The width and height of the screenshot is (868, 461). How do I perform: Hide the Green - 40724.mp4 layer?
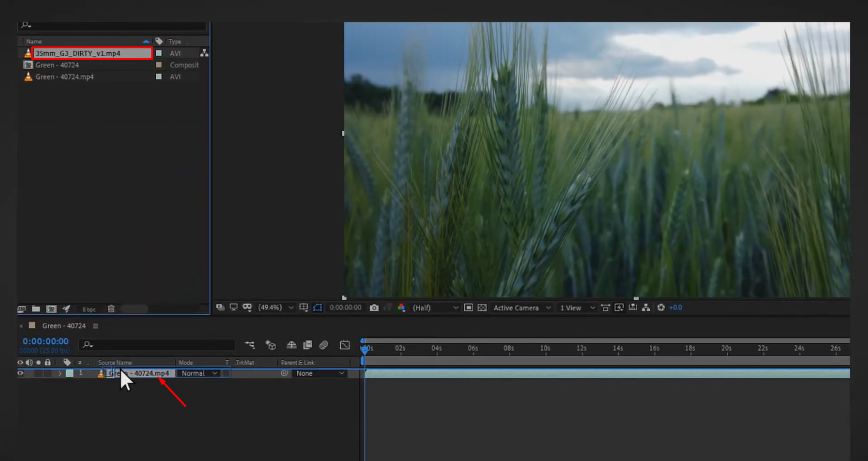tap(20, 373)
